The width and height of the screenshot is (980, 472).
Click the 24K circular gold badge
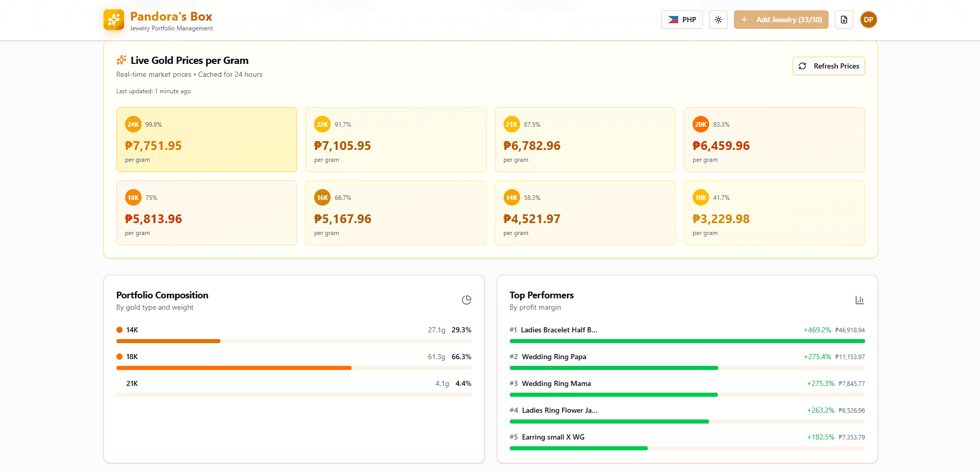click(133, 124)
